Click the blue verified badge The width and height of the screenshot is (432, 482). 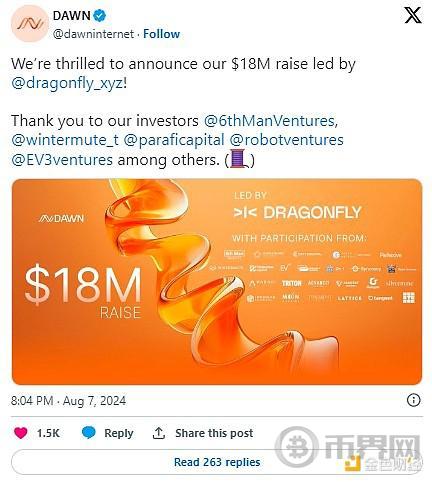click(x=100, y=16)
